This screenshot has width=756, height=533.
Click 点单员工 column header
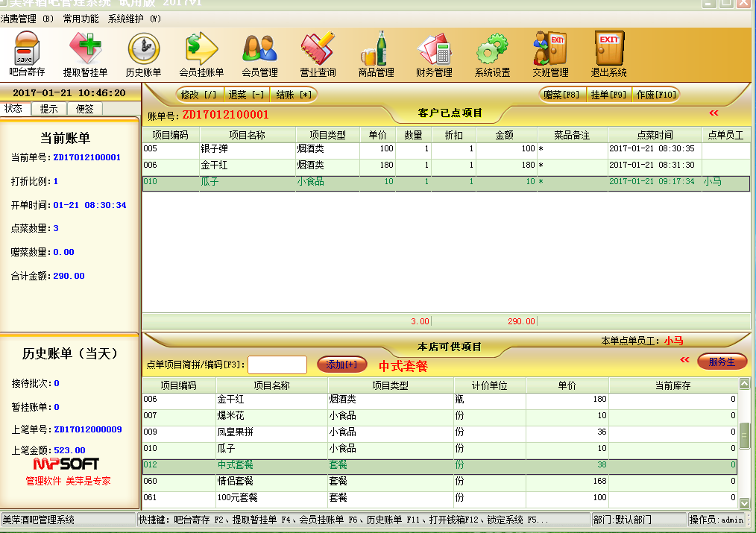pos(725,136)
